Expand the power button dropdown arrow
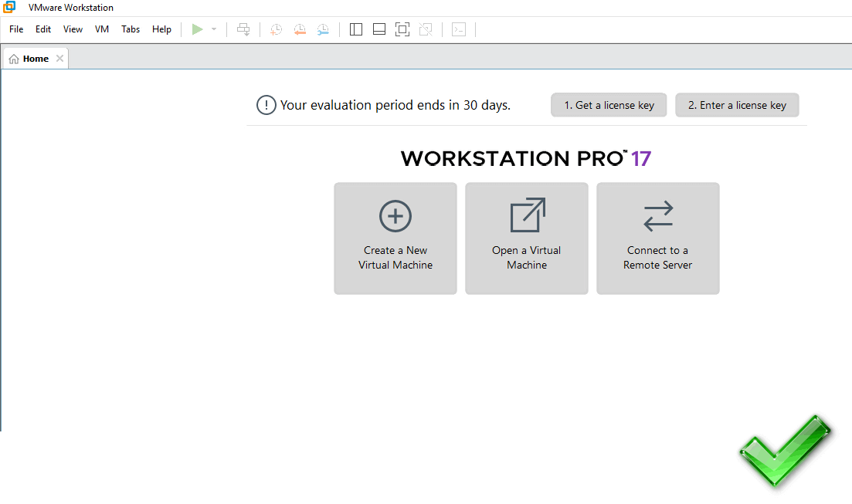This screenshot has height=504, width=852. tap(212, 29)
